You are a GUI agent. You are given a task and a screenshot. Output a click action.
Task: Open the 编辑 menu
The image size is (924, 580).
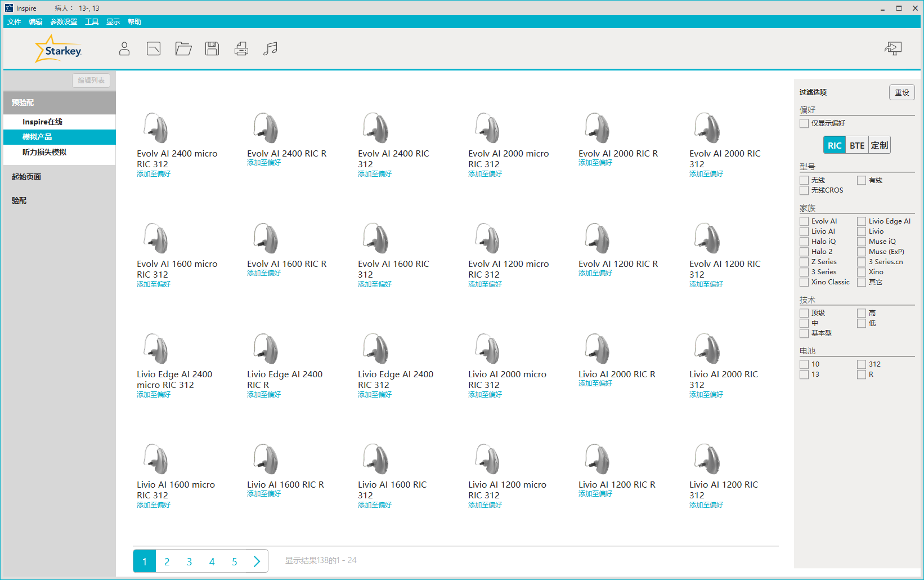(35, 22)
